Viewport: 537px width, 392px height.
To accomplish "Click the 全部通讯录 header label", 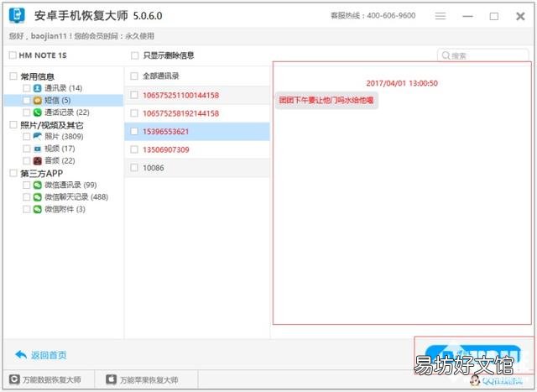I will point(161,76).
